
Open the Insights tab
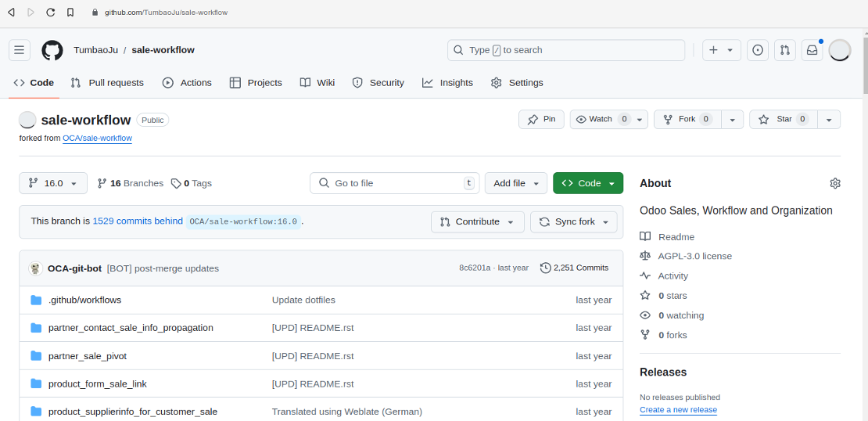coord(447,83)
